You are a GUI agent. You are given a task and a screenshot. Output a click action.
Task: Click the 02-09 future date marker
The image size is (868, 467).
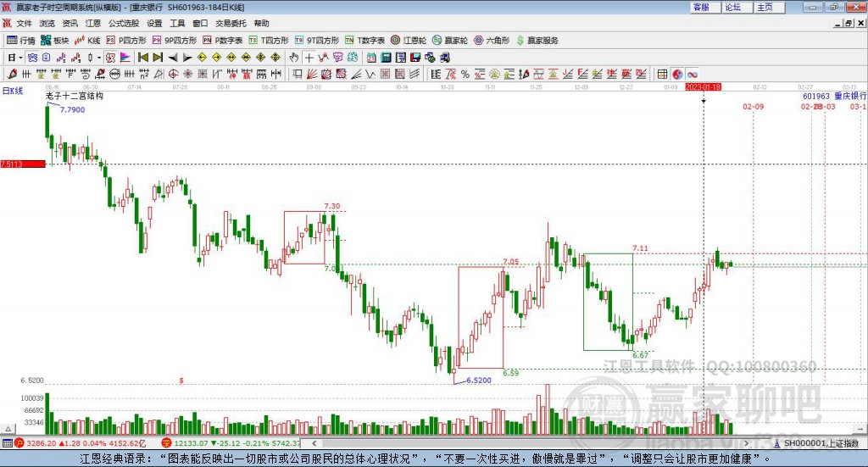(x=753, y=106)
